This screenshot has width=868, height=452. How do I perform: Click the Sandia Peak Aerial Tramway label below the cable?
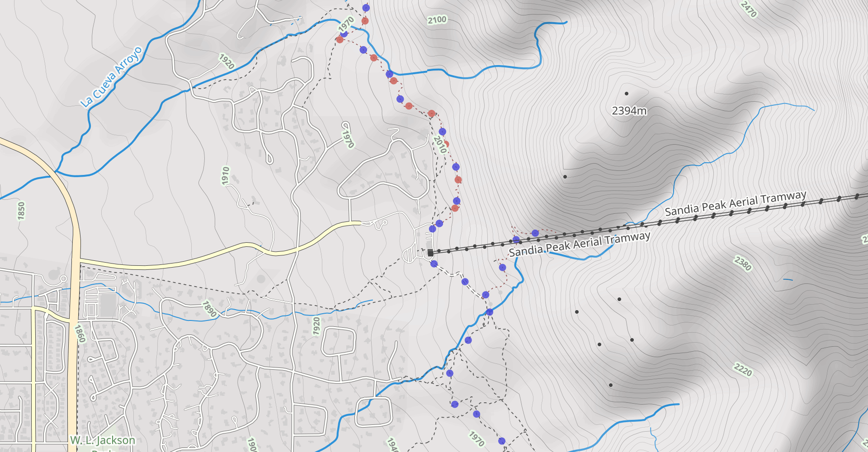[x=580, y=244]
